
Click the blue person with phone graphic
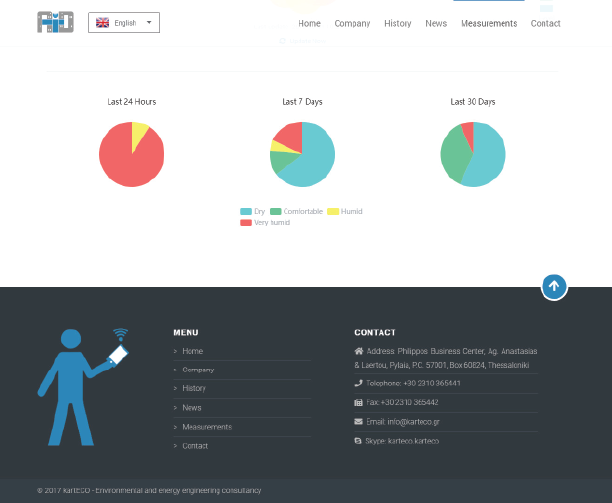pyautogui.click(x=82, y=387)
